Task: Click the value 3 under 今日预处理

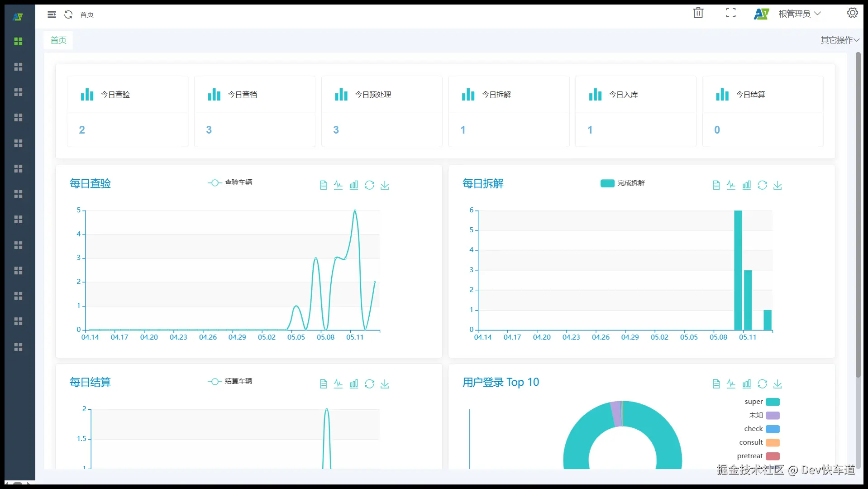Action: point(336,130)
